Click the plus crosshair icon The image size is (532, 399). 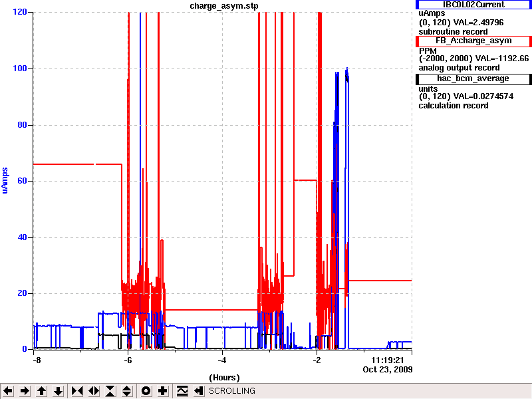(162, 391)
